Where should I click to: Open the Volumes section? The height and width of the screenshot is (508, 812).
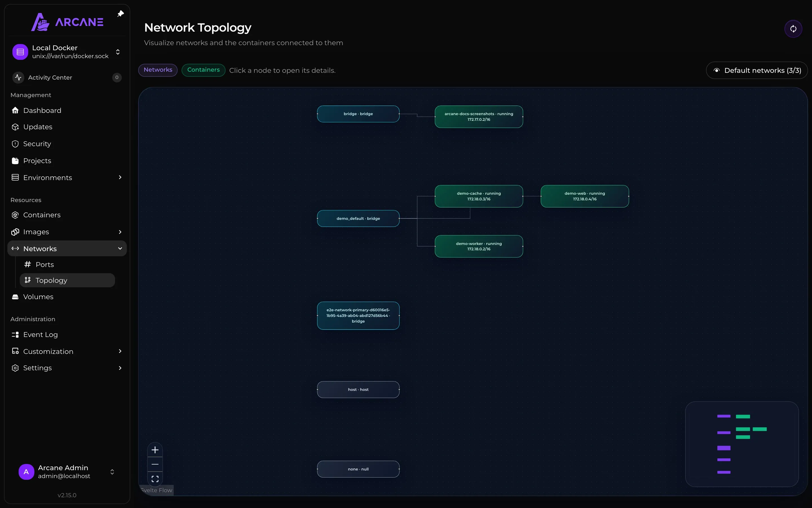pos(67,297)
